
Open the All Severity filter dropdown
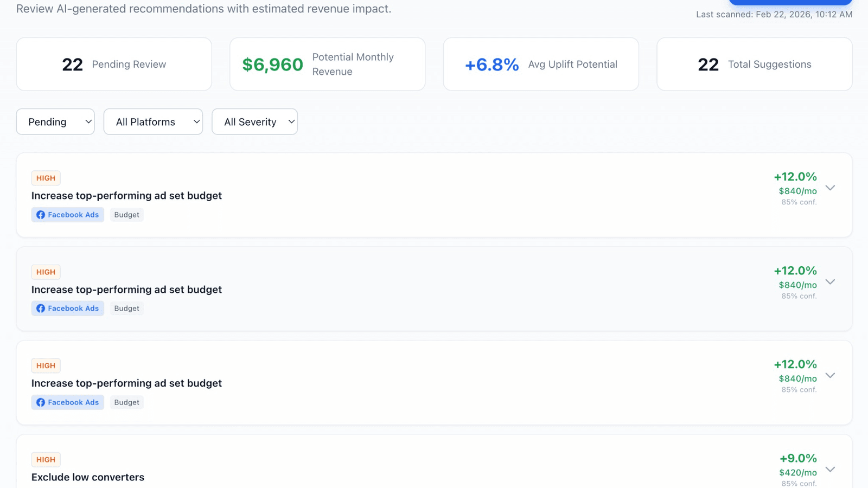click(254, 121)
